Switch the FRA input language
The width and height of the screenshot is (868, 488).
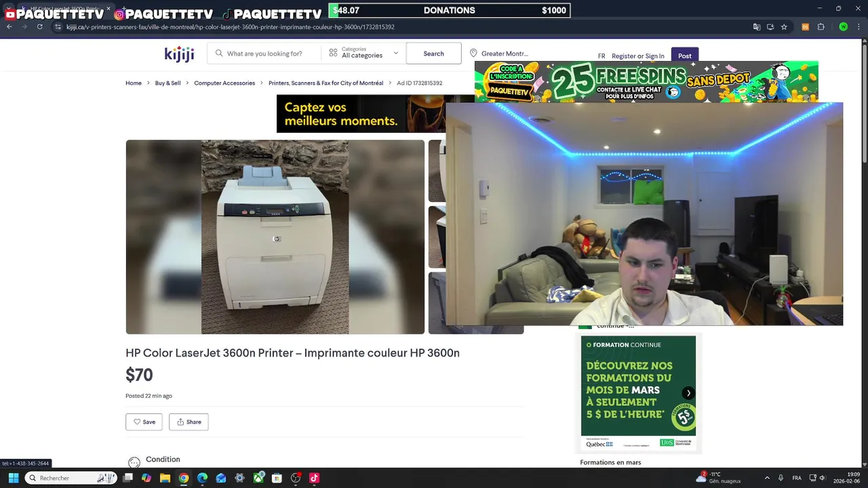[x=797, y=478]
